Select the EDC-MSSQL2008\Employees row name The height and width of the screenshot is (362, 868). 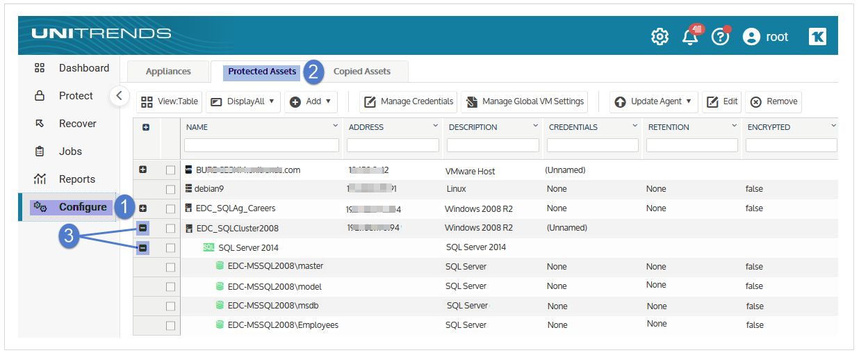(283, 325)
